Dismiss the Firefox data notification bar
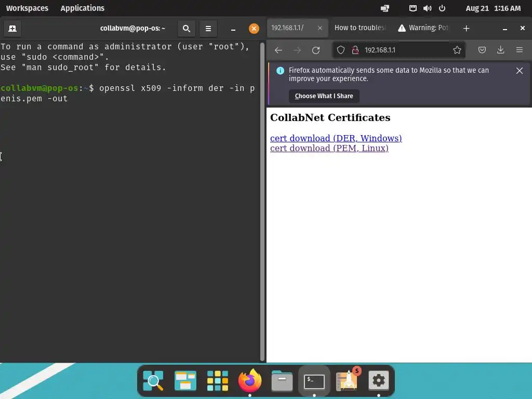The image size is (532, 399). point(520,71)
